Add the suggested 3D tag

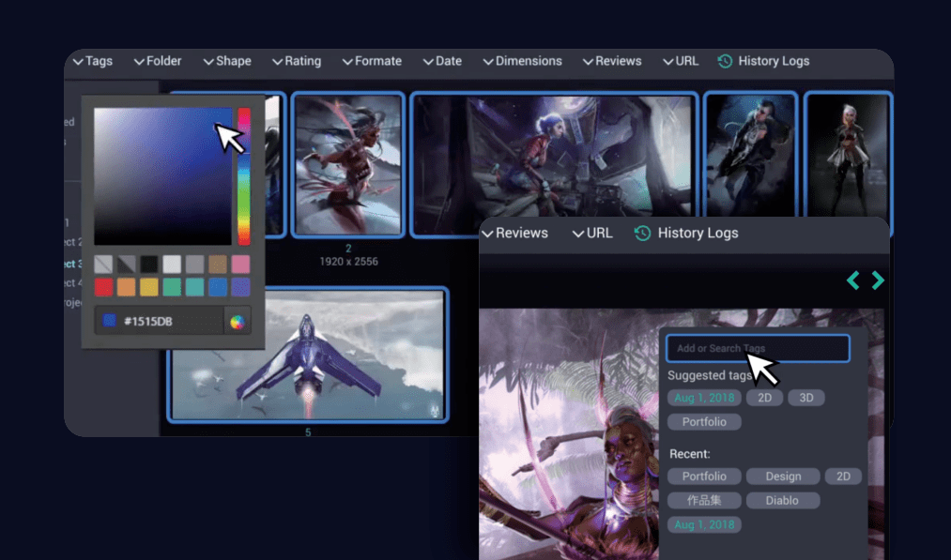806,398
